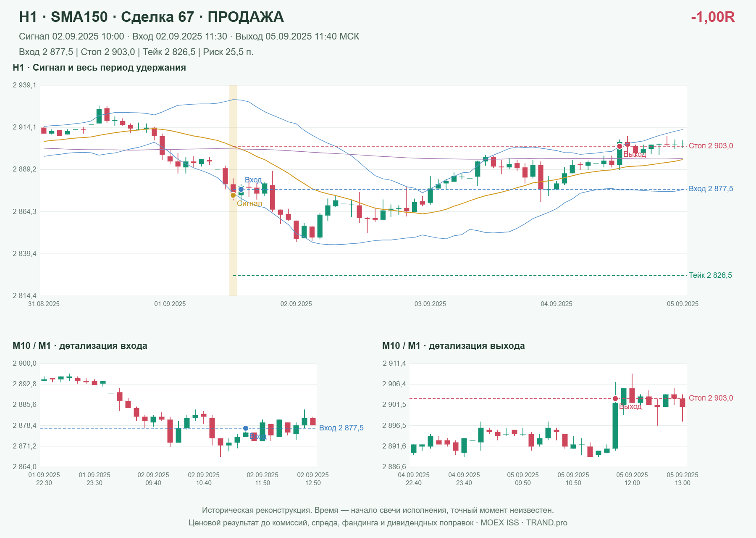Click the 31.08.2025 date axis label
This screenshot has height=538, width=756.
44,304
